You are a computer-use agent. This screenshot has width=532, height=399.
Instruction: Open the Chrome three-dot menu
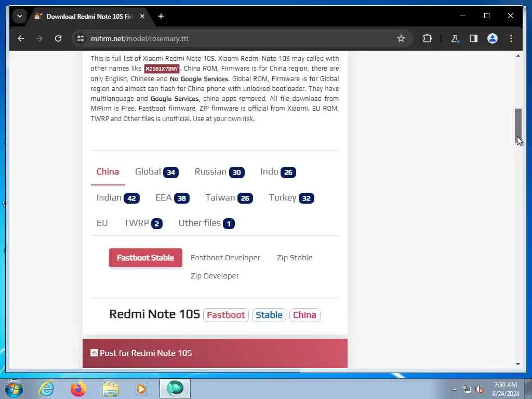click(x=511, y=38)
